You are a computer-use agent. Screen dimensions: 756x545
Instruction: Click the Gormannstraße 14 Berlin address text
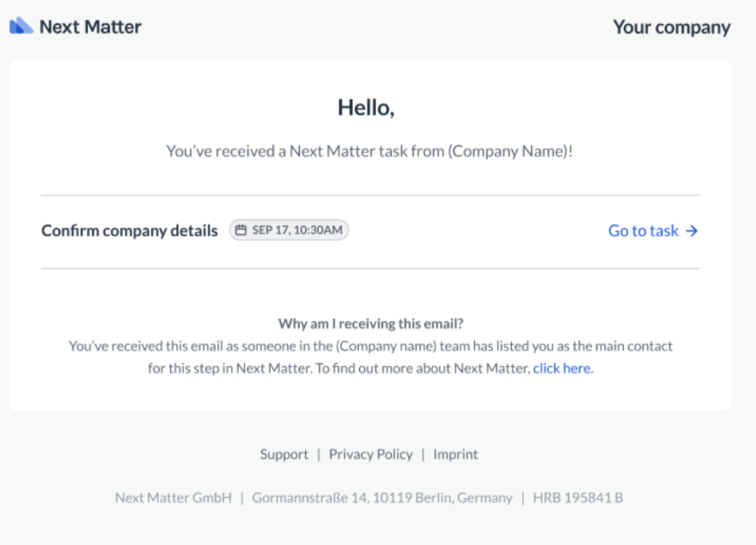382,498
